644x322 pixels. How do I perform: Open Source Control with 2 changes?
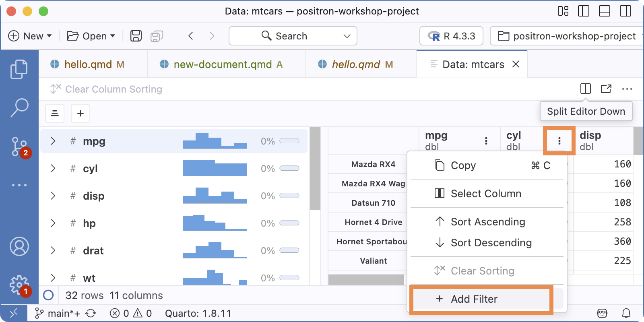tap(20, 147)
